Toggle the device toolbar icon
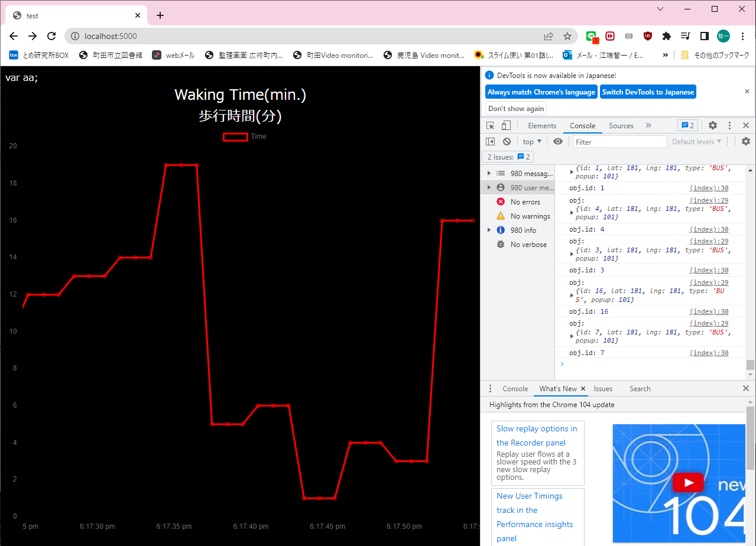The height and width of the screenshot is (546, 756). point(506,126)
